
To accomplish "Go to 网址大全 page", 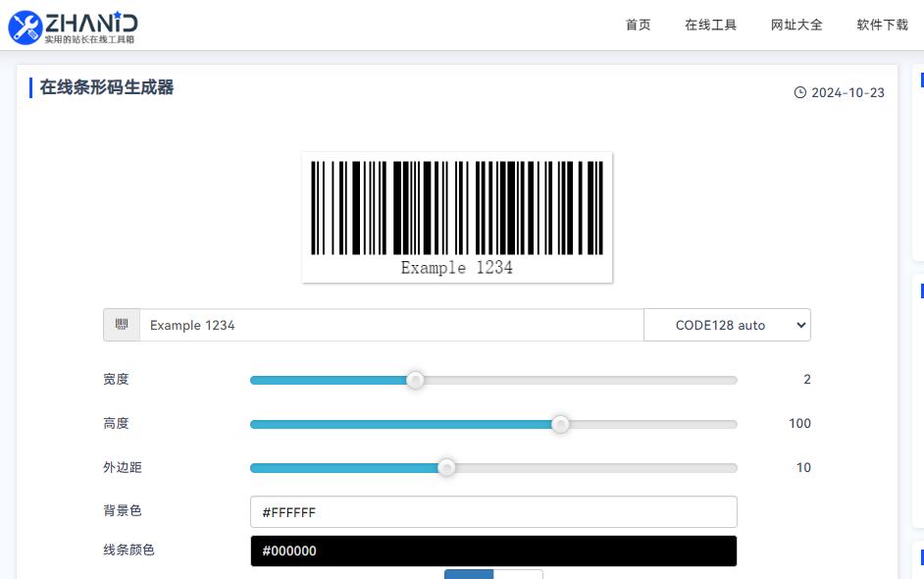I will click(x=796, y=25).
